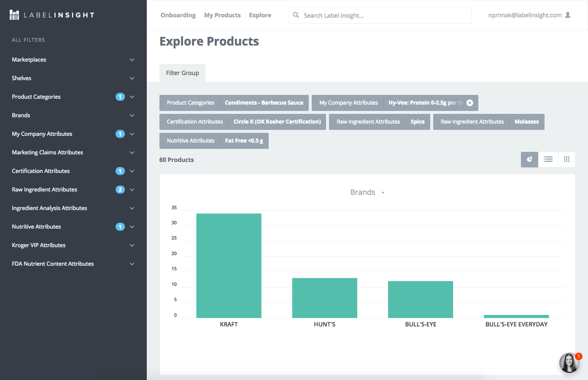588x380 pixels.
Task: Expand Product Categories chevron
Action: point(132,97)
